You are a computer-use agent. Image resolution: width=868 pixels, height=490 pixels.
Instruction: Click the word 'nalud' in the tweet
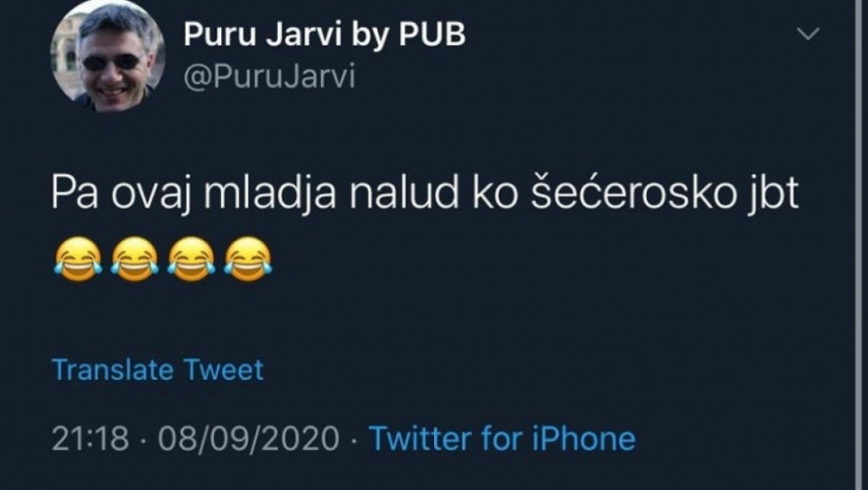pyautogui.click(x=405, y=192)
